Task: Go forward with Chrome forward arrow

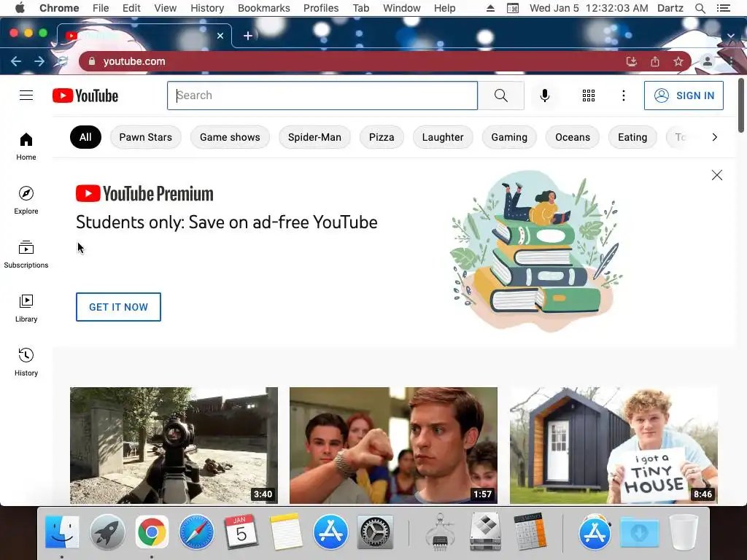Action: [x=39, y=61]
